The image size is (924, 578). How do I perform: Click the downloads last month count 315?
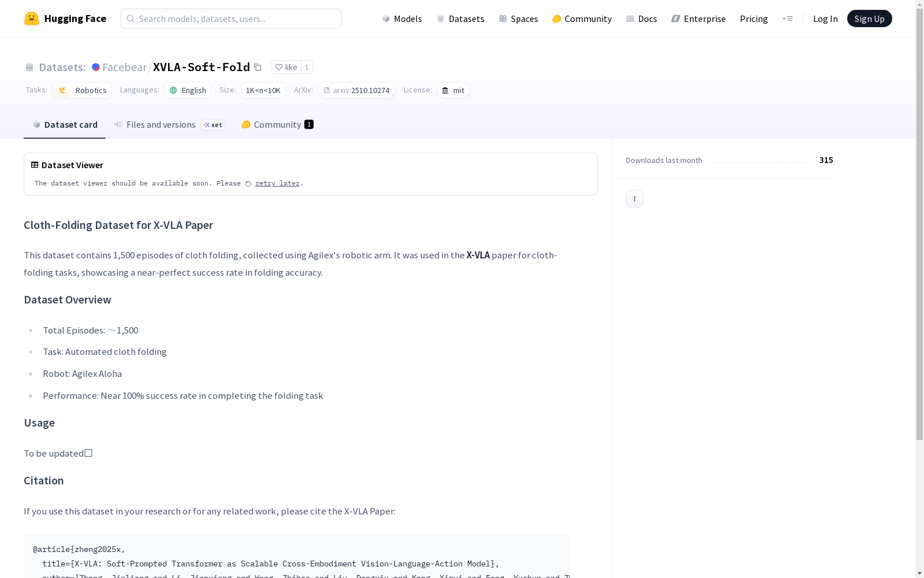click(826, 160)
